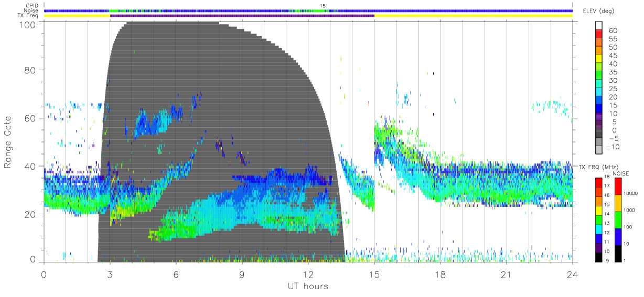Click the '25' label on ELEV color bar

click(613, 89)
